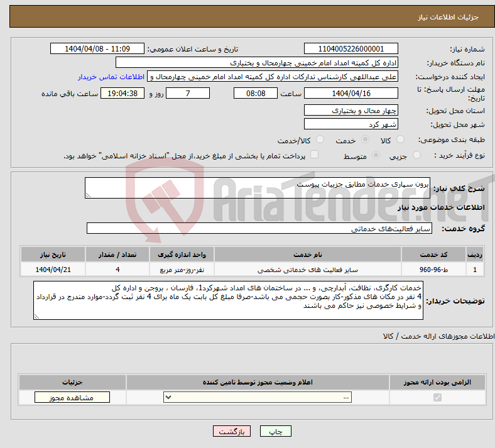Image resolution: width=495 pixels, height=448 pixels.
Task: Click the ساعت field showing 08:08
Action: click(x=256, y=93)
